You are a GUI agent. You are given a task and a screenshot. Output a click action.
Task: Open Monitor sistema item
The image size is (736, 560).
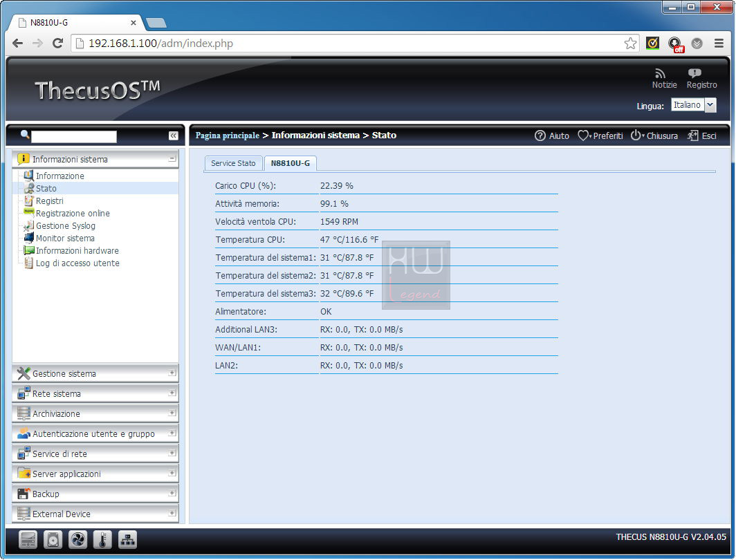click(x=65, y=239)
